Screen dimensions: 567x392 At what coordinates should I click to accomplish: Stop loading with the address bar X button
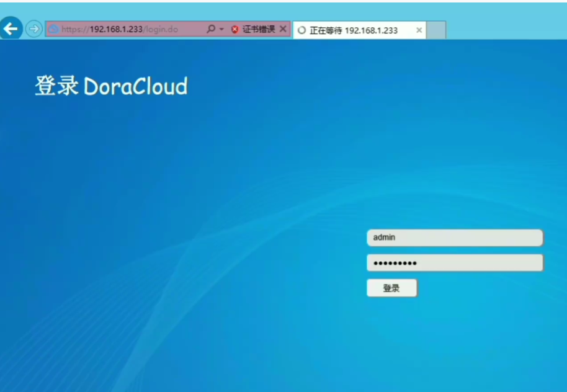pyautogui.click(x=283, y=29)
